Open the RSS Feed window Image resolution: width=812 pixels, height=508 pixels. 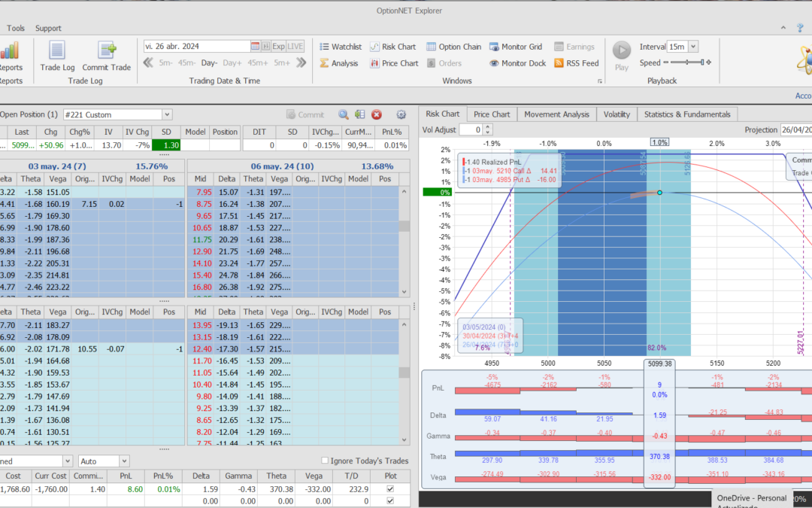pyautogui.click(x=576, y=63)
